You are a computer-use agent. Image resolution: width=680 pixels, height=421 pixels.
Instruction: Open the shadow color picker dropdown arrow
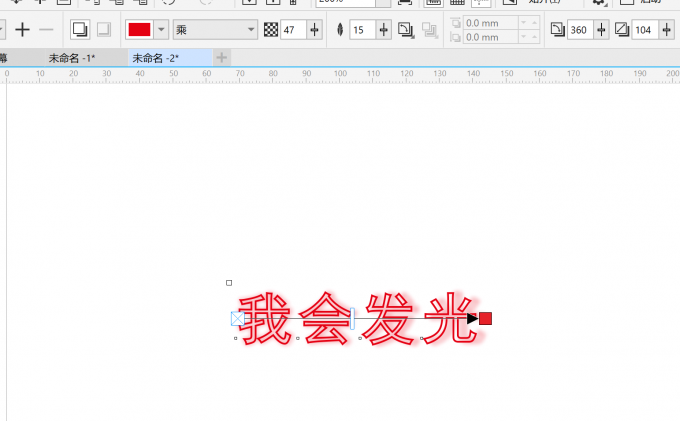tap(161, 30)
